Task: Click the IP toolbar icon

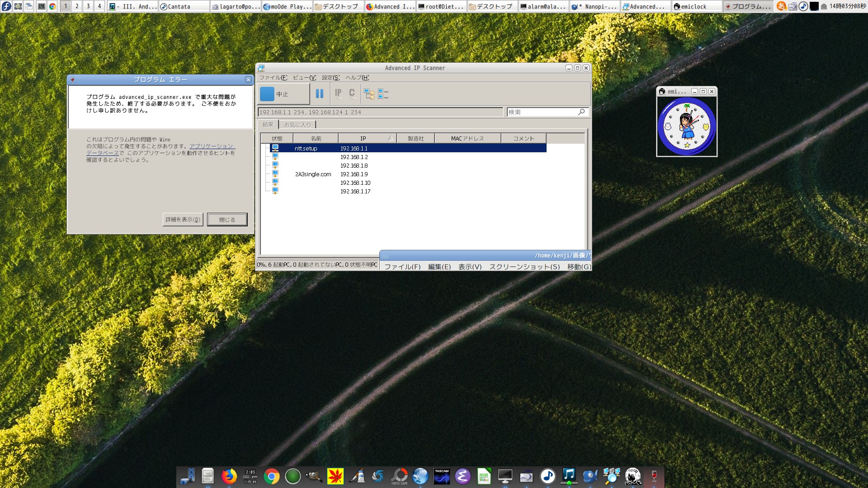Action: click(x=338, y=94)
